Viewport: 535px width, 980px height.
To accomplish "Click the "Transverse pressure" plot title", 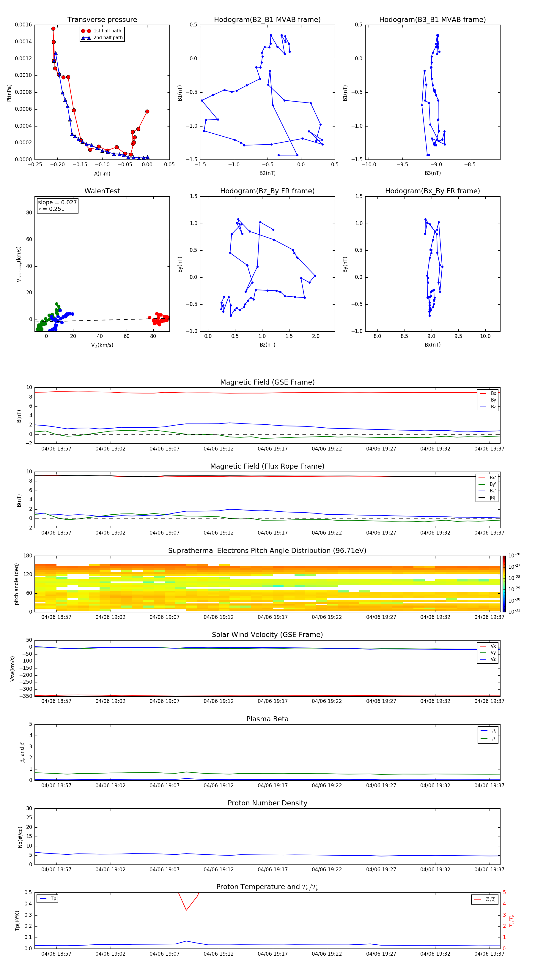I will 102,20.
